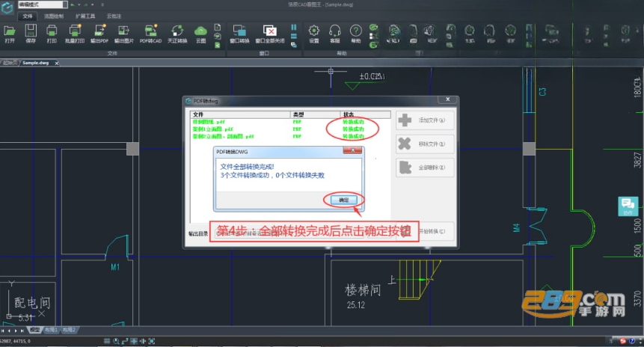Viewport: 644px width, 347px height.
Task: Select the 案例1立面图.pdf row
Action: [x=290, y=129]
